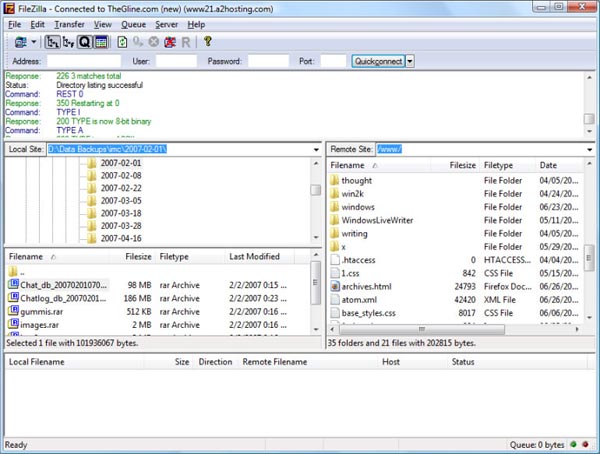The height and width of the screenshot is (454, 600).
Task: Select the 2007-02-01 folder in local tree
Action: 121,163
